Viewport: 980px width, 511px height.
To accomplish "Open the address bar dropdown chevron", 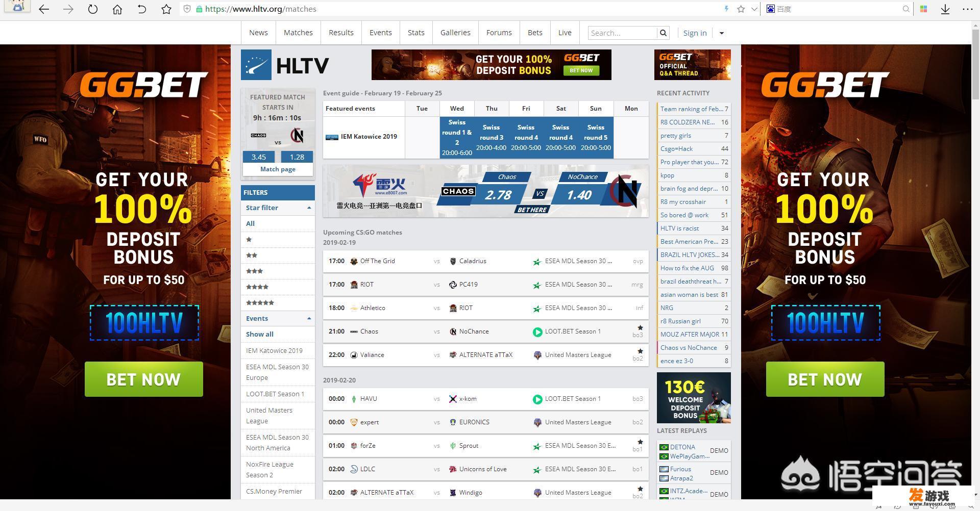I will point(754,9).
